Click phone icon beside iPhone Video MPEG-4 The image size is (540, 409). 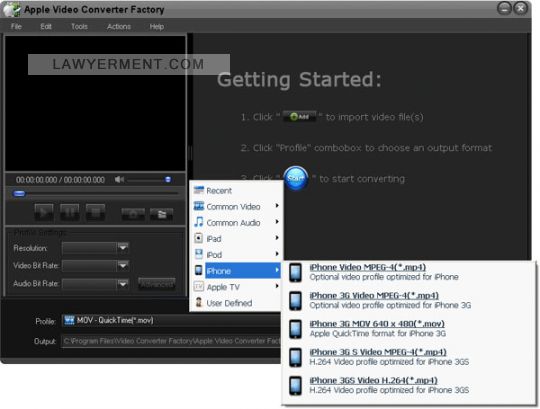295,272
